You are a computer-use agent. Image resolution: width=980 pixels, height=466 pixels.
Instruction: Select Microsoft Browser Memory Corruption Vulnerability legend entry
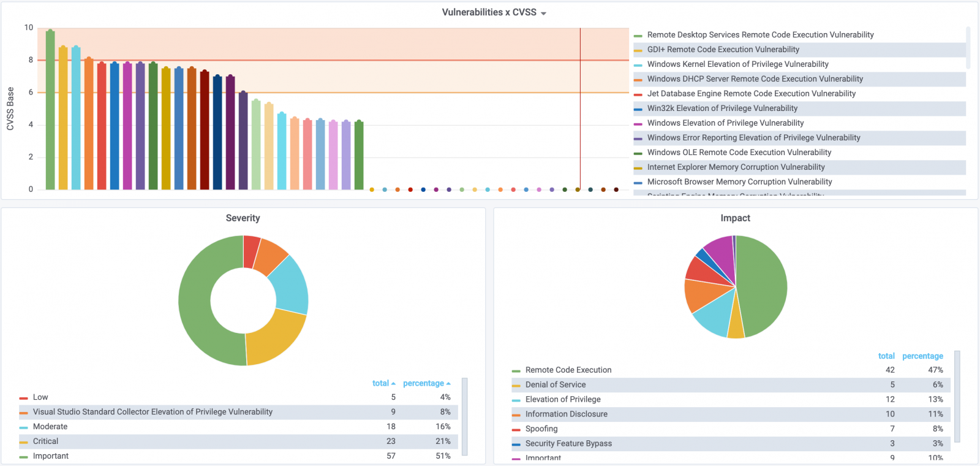click(x=739, y=182)
